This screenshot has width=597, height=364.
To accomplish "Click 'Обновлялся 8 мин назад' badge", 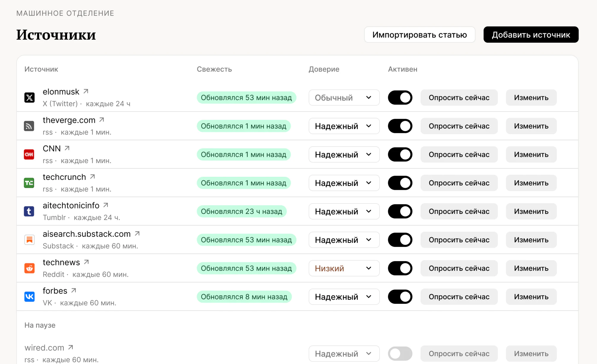I will [x=244, y=297].
